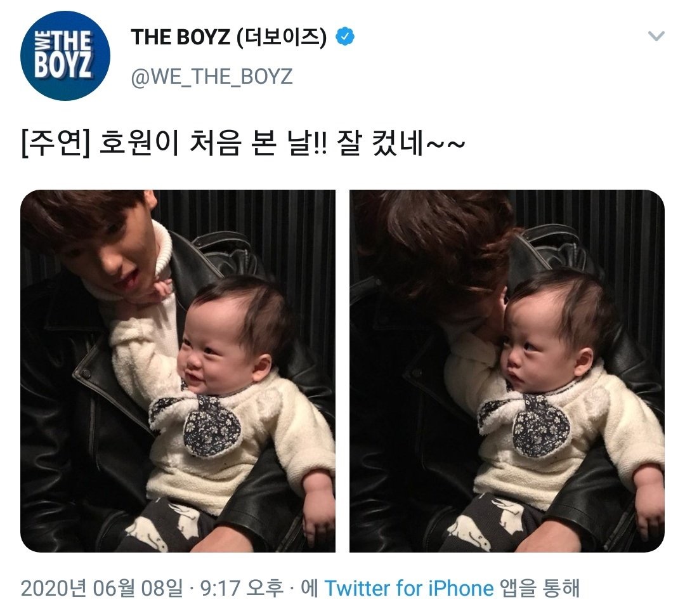This screenshot has height=616, width=685.
Task: Click the WE THE BOYZ logo text
Action: coord(64,55)
